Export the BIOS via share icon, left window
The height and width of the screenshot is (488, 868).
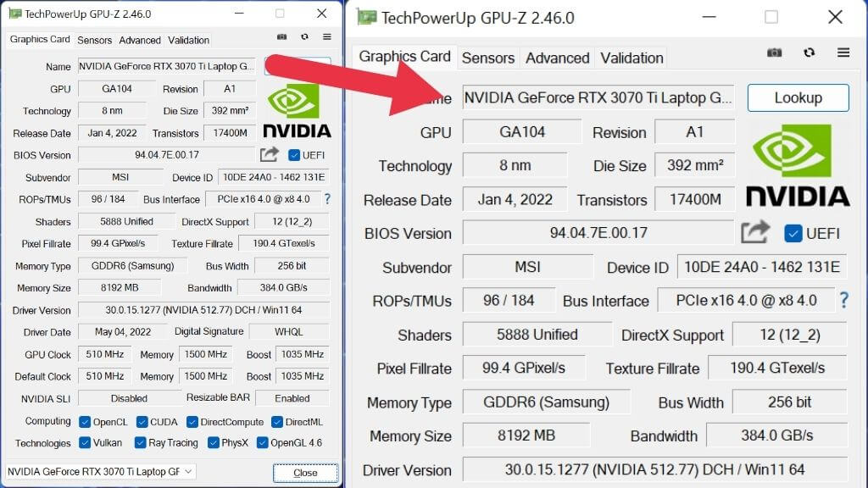coord(270,154)
